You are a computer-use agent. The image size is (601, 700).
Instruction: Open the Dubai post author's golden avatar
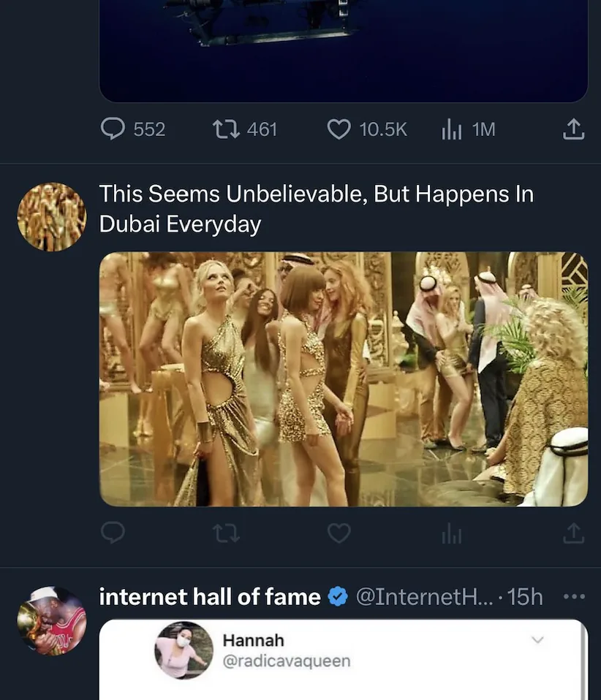click(51, 216)
